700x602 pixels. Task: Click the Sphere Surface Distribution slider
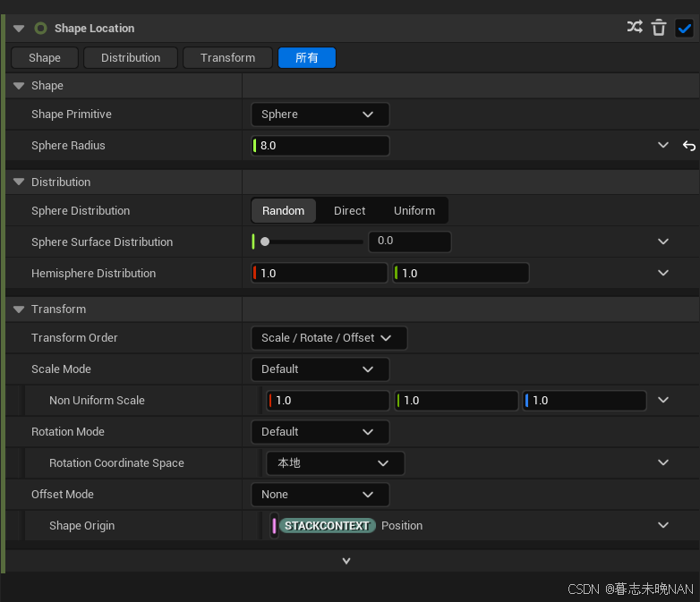click(x=312, y=242)
